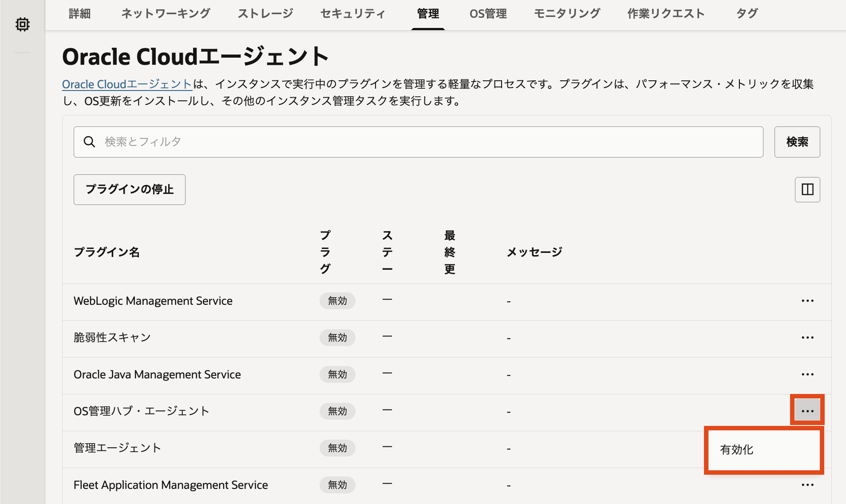Open the column layout settings icon

807,189
